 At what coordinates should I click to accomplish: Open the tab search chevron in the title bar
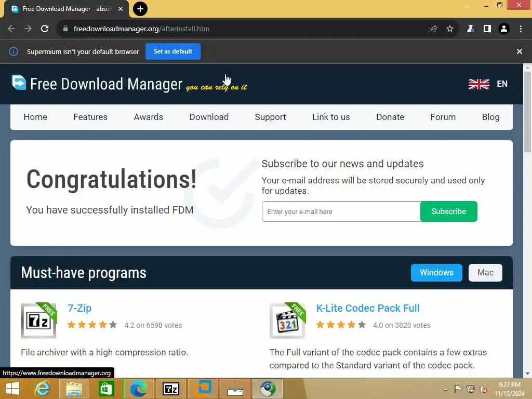point(467,6)
